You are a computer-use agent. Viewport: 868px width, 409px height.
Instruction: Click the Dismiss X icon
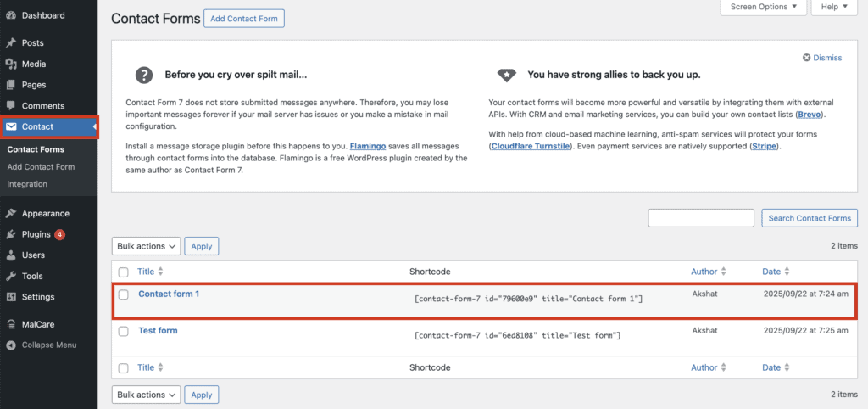(807, 58)
